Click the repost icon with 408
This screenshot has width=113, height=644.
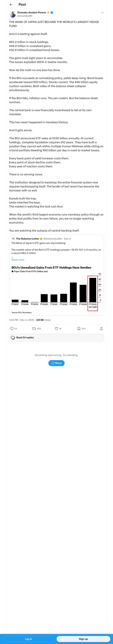coord(34,329)
